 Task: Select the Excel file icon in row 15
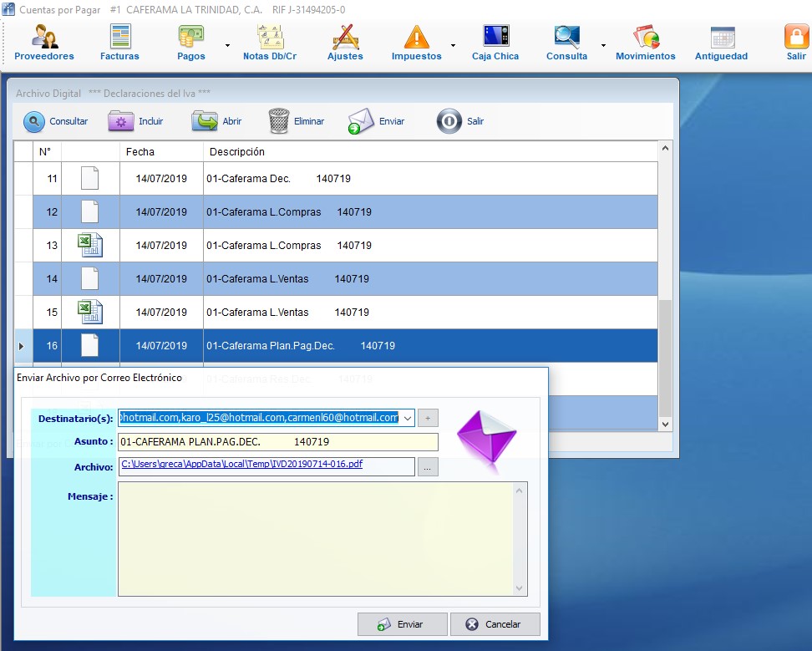pyautogui.click(x=90, y=312)
